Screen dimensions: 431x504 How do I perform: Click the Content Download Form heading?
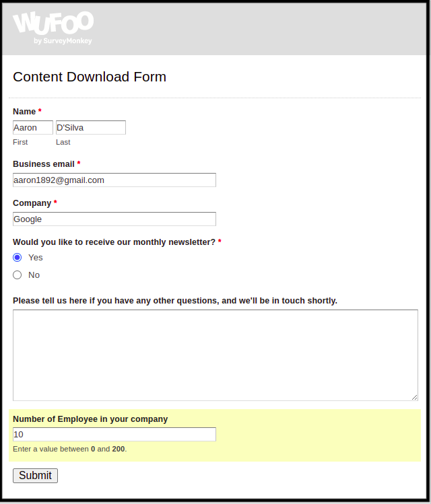click(x=90, y=77)
